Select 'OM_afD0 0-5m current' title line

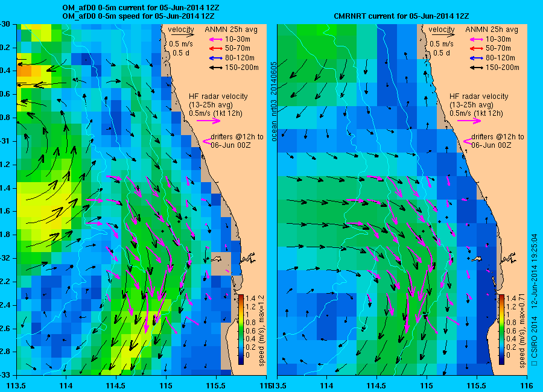(x=141, y=8)
